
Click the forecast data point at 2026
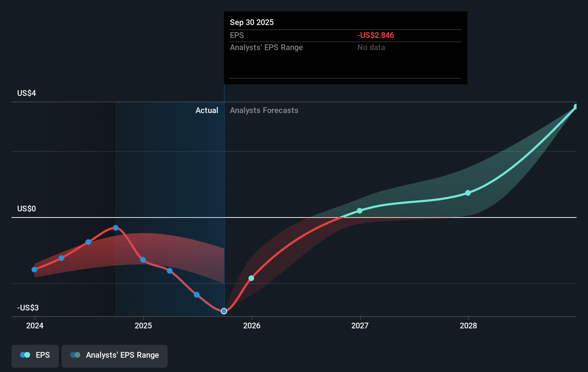pos(251,278)
